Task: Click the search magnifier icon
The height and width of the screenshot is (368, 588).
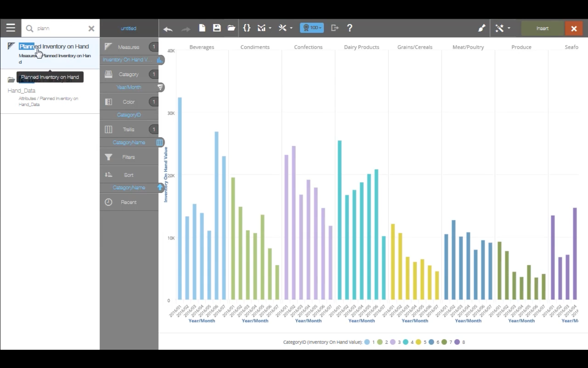Action: [x=30, y=28]
